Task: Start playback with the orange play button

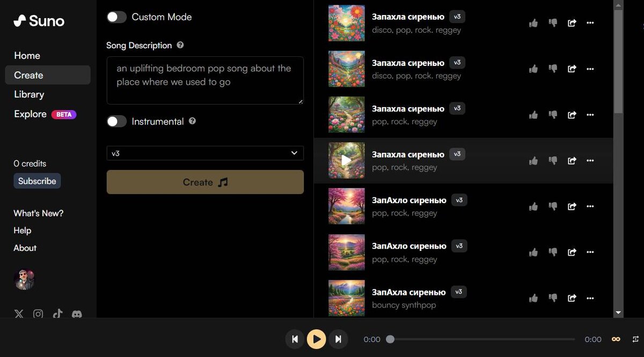Action: pos(317,339)
